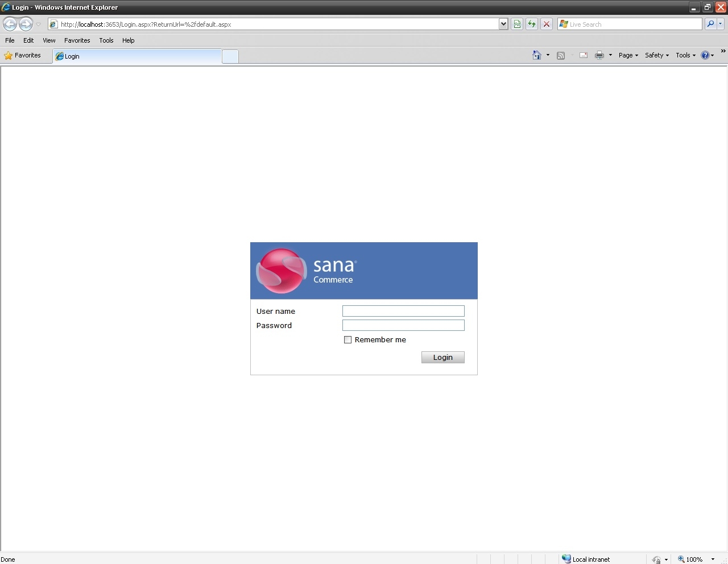Open the Tools command bar menu
This screenshot has width=728, height=564.
(685, 55)
